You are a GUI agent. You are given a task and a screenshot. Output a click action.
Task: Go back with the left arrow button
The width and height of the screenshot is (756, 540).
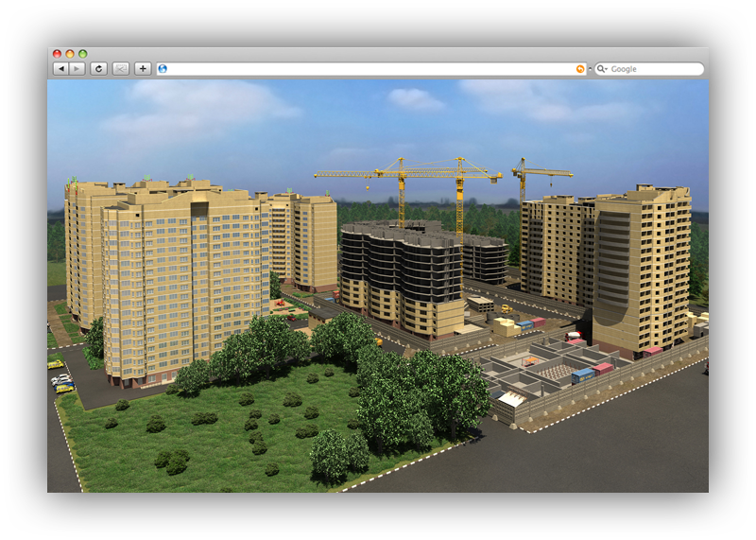[x=60, y=69]
